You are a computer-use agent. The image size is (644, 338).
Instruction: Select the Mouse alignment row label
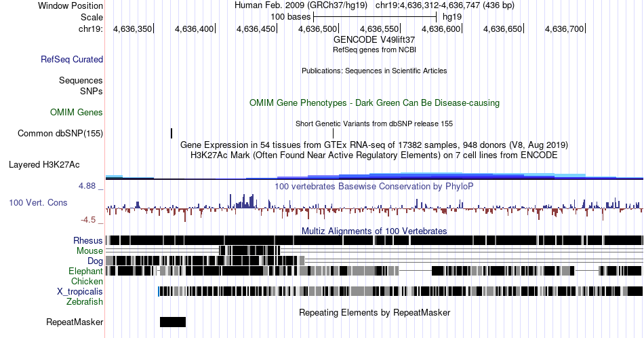tap(89, 251)
